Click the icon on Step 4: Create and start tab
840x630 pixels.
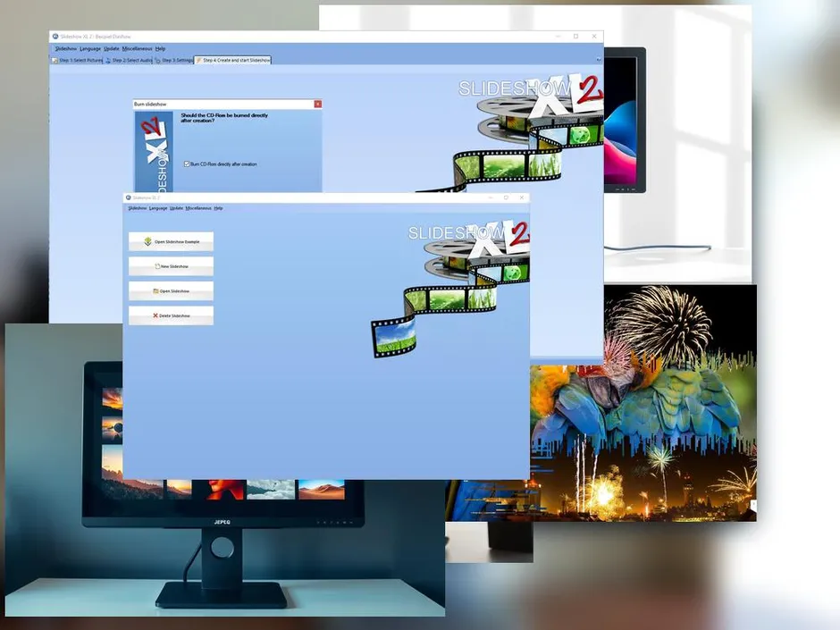pos(199,61)
